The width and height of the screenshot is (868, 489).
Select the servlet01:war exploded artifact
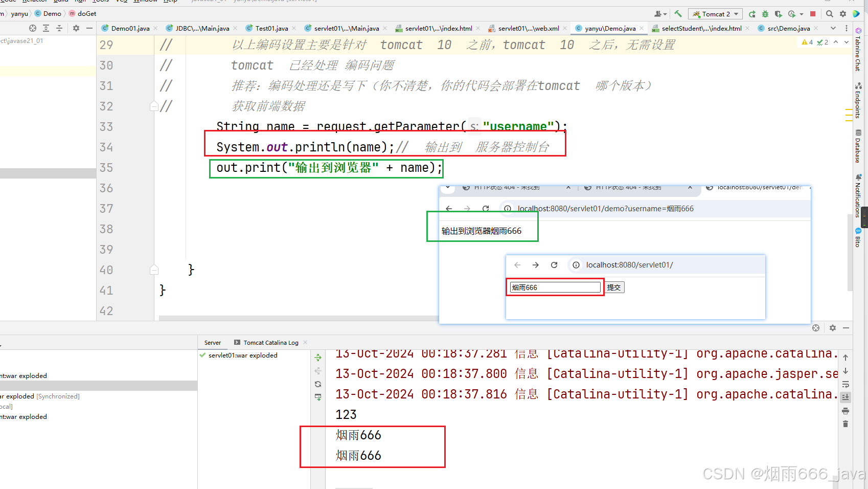[238, 355]
